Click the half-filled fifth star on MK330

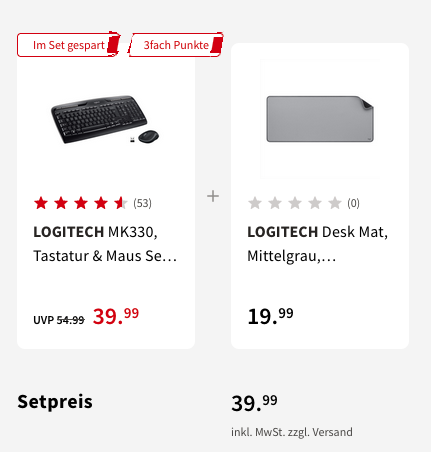(x=120, y=203)
